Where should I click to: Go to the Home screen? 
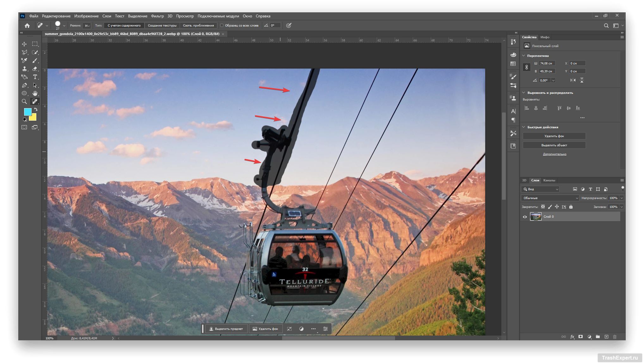(x=27, y=26)
